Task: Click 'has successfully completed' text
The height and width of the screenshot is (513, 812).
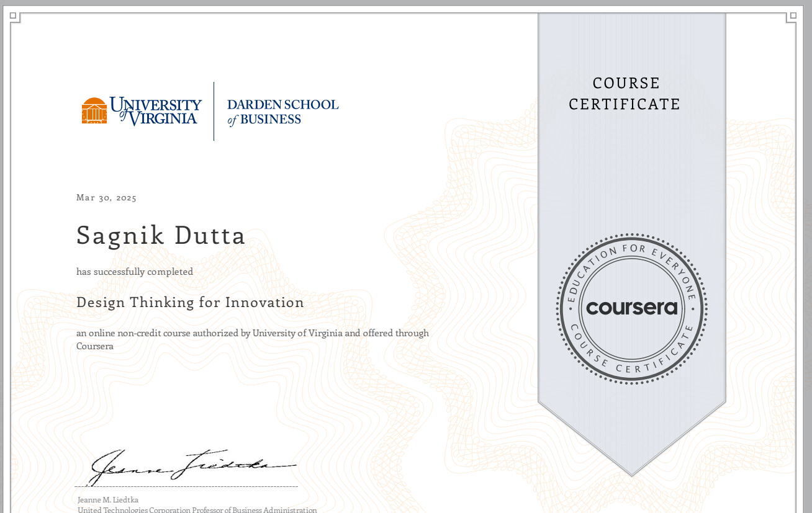Action: (x=135, y=272)
